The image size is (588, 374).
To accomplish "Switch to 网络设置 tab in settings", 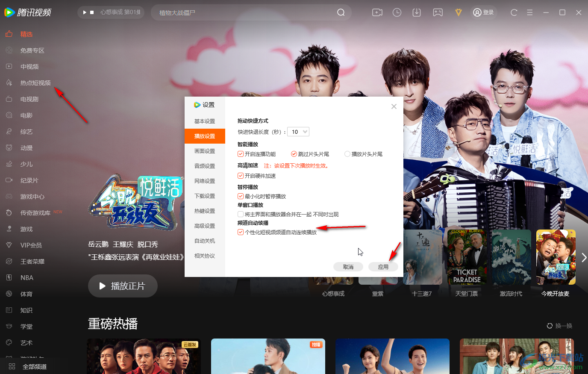I will [x=205, y=181].
